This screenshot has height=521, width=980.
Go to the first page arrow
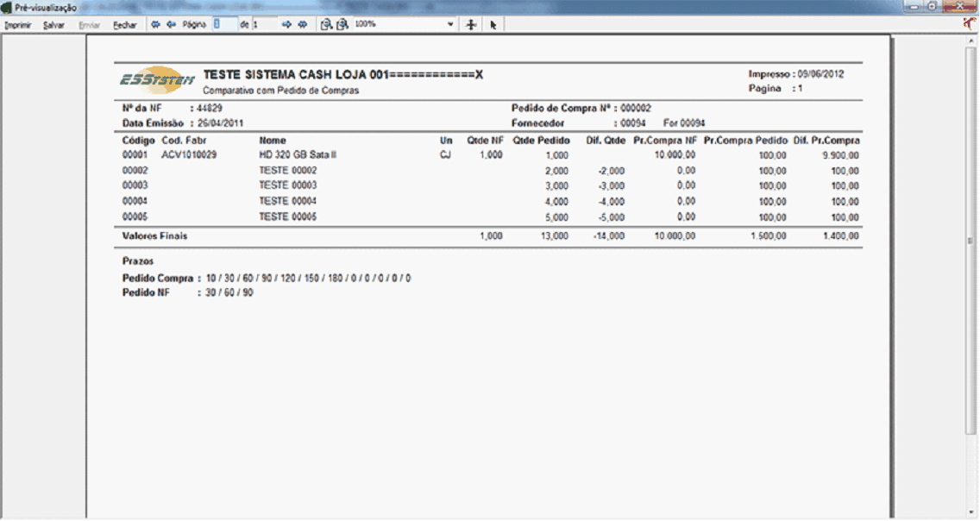click(x=156, y=25)
